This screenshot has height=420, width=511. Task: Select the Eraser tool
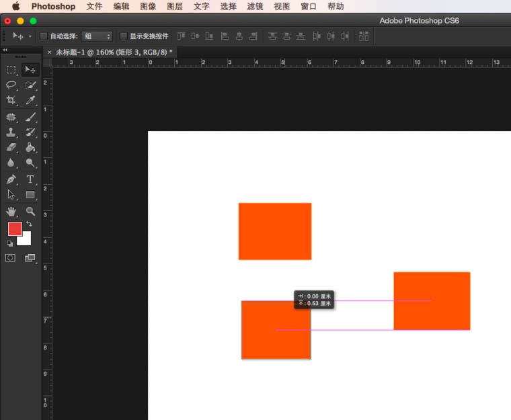tap(11, 148)
